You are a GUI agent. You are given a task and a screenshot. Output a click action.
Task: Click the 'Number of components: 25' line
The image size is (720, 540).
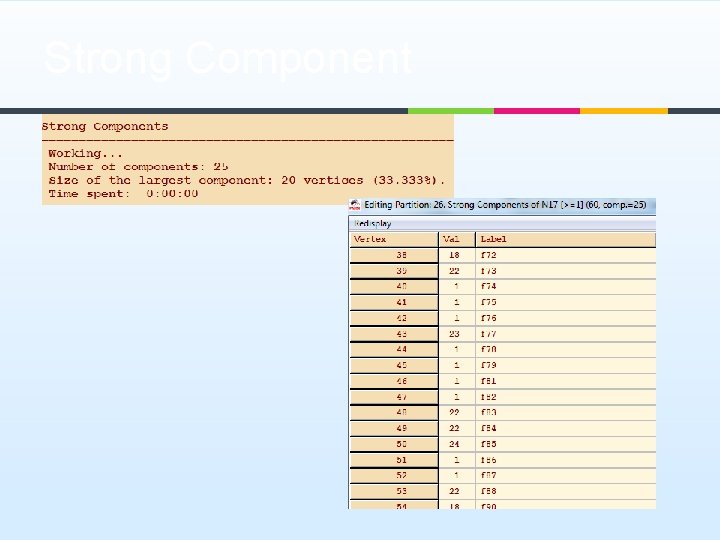pyautogui.click(x=138, y=167)
